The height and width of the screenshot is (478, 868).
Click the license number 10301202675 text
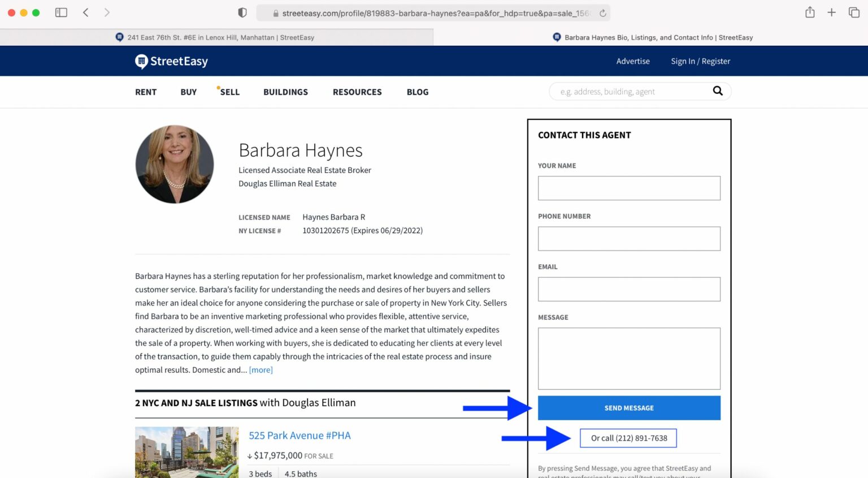[325, 230]
